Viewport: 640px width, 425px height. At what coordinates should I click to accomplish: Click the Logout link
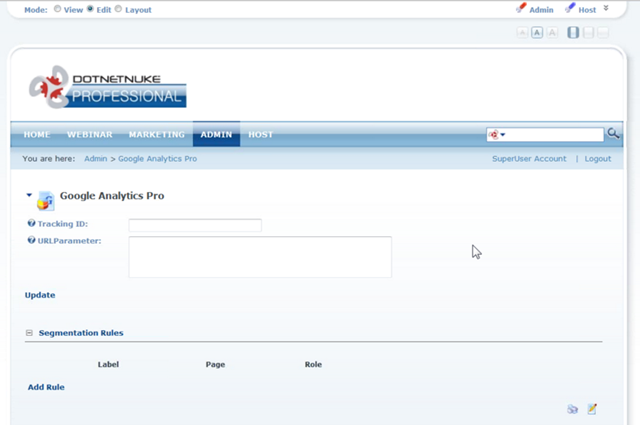(x=598, y=158)
